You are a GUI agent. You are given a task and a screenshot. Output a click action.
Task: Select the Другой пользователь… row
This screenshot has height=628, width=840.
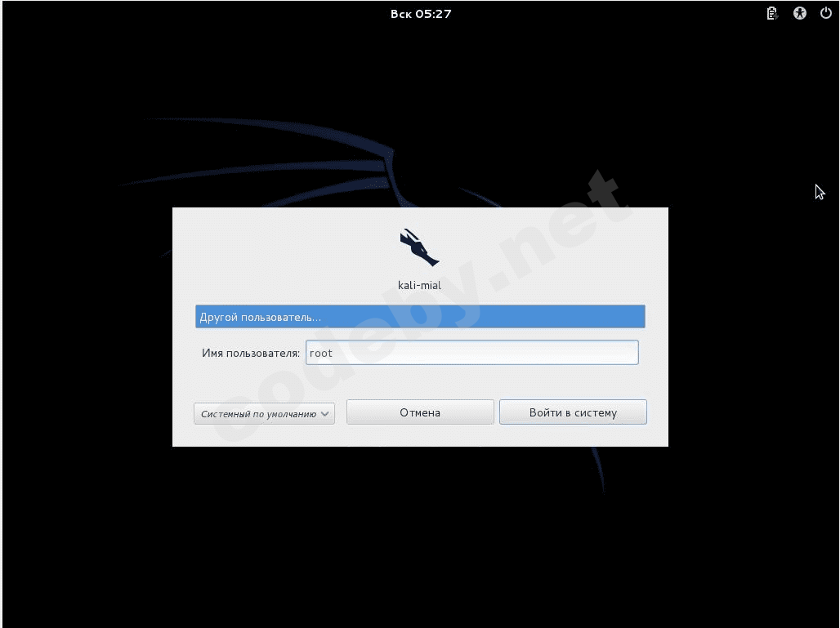point(420,316)
